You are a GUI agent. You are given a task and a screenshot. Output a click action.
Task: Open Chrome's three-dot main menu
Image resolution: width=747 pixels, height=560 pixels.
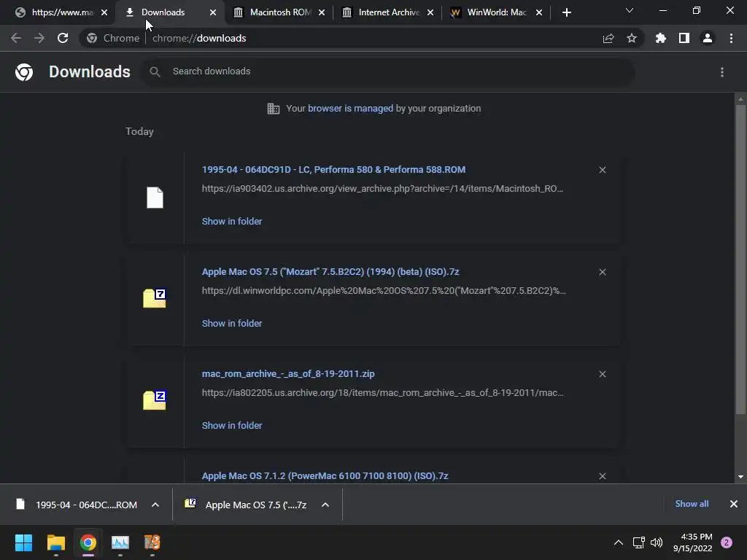click(x=731, y=38)
